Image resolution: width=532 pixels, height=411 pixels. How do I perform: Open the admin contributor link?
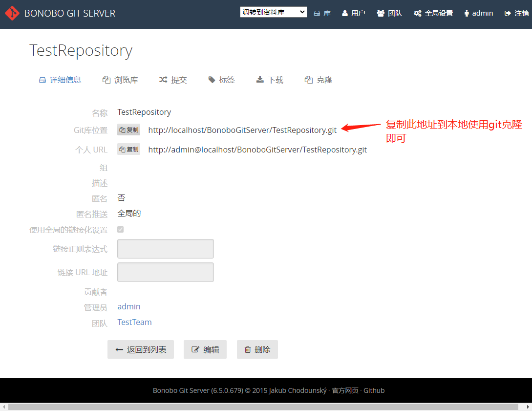(128, 306)
